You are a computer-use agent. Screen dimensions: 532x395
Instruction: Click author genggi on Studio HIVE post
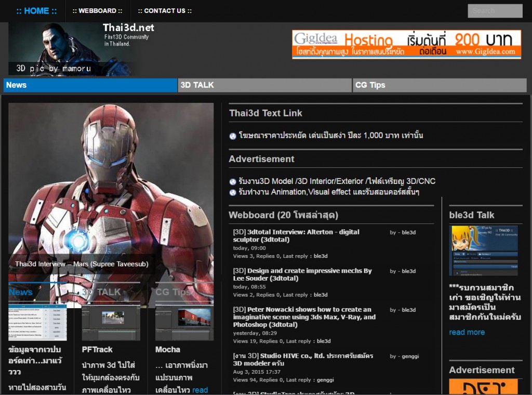coord(410,357)
